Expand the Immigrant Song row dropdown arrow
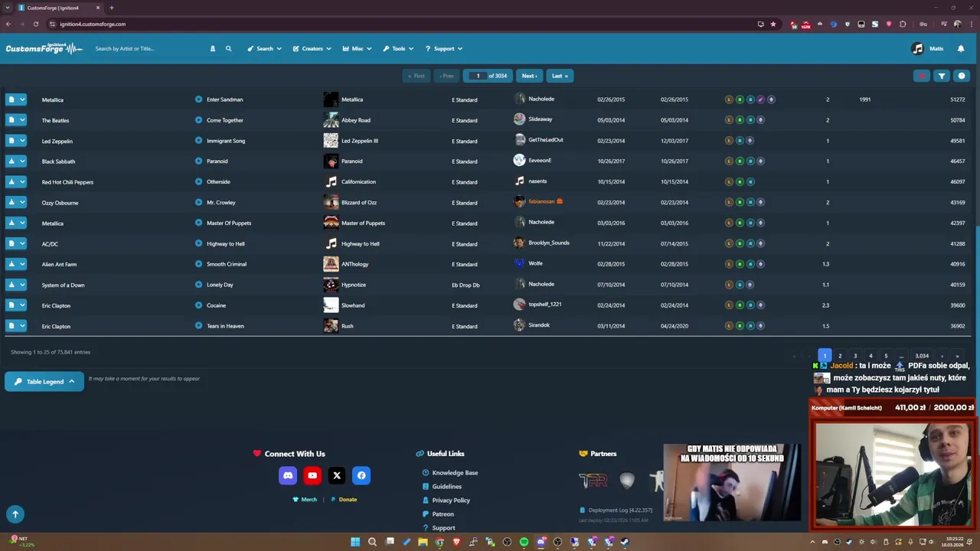Viewport: 980px width, 551px height. pos(22,141)
